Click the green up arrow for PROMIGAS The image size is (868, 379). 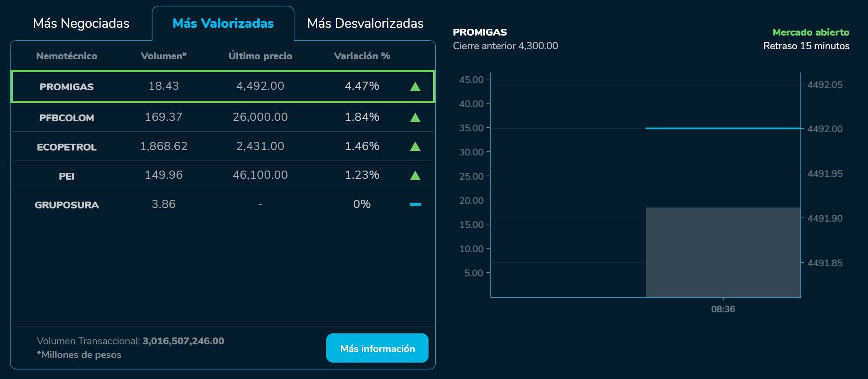pyautogui.click(x=415, y=87)
